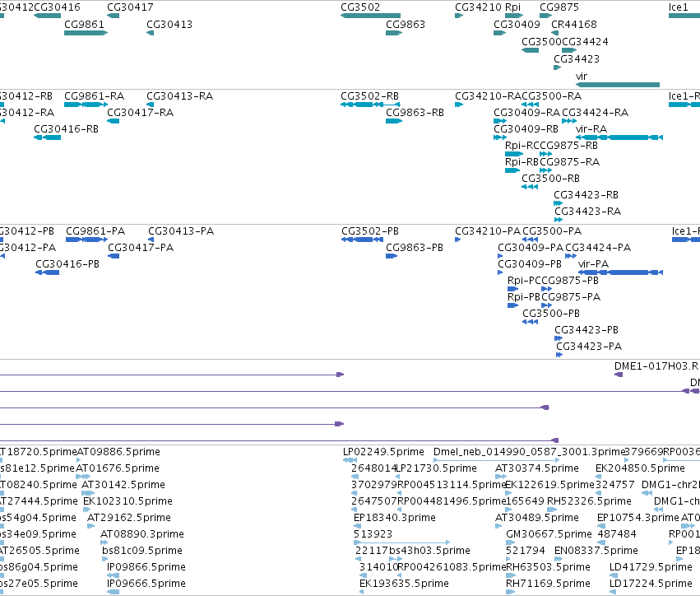Open the Rpi gene feature
The width and height of the screenshot is (700, 596).
click(514, 16)
